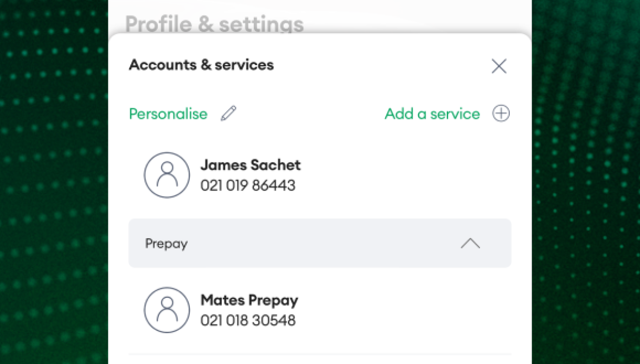Click phone number 021 019 86443

247,186
